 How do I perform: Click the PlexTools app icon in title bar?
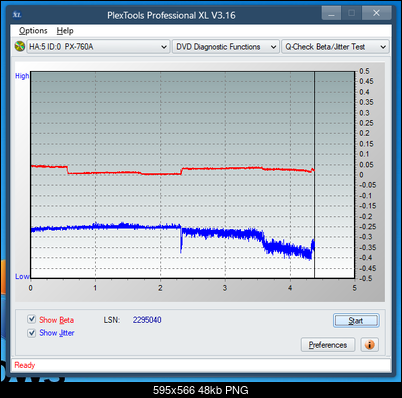[x=17, y=15]
